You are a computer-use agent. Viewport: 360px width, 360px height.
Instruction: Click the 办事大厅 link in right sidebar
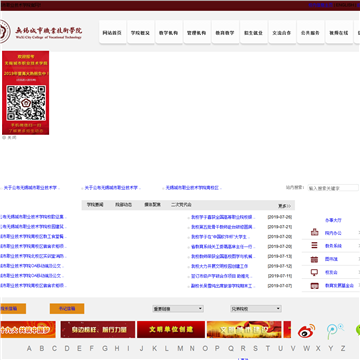333,220
